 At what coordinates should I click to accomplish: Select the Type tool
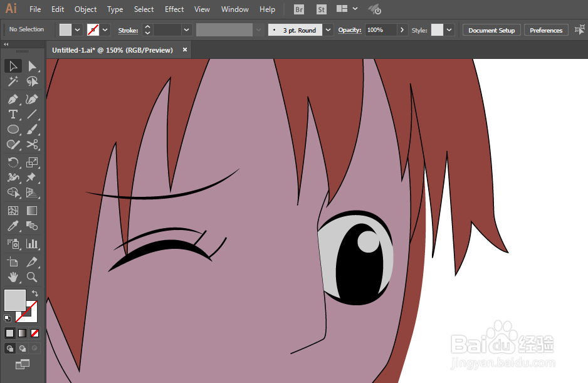13,114
